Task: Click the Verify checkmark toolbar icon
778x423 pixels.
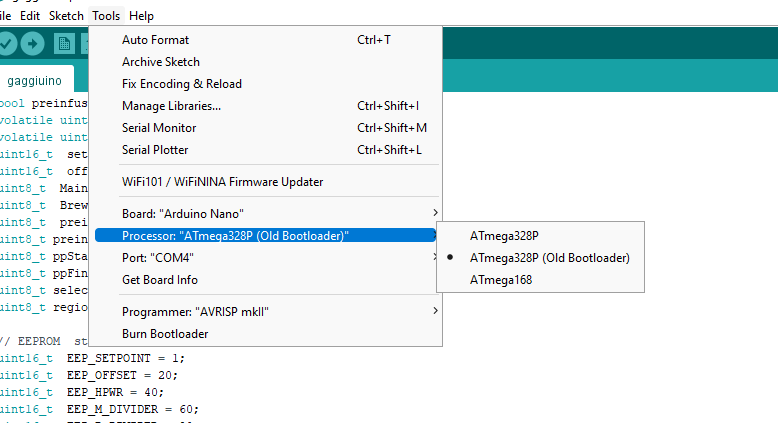Action: click(x=6, y=44)
